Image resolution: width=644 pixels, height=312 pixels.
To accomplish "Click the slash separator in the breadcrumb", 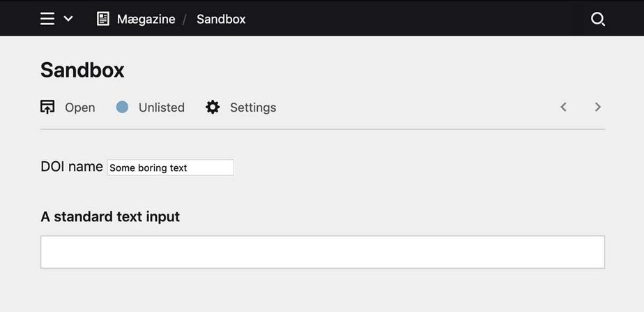I will 185,19.
